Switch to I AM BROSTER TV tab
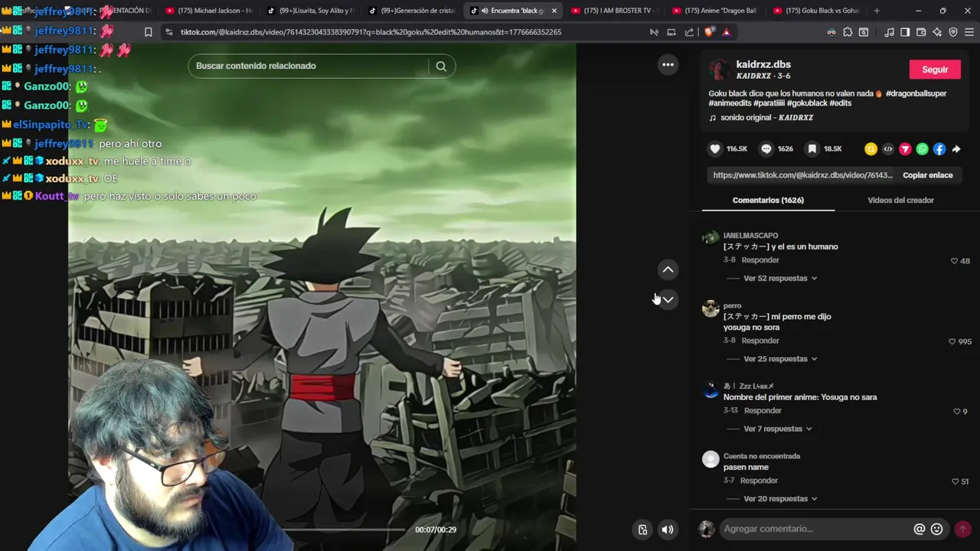 (615, 11)
